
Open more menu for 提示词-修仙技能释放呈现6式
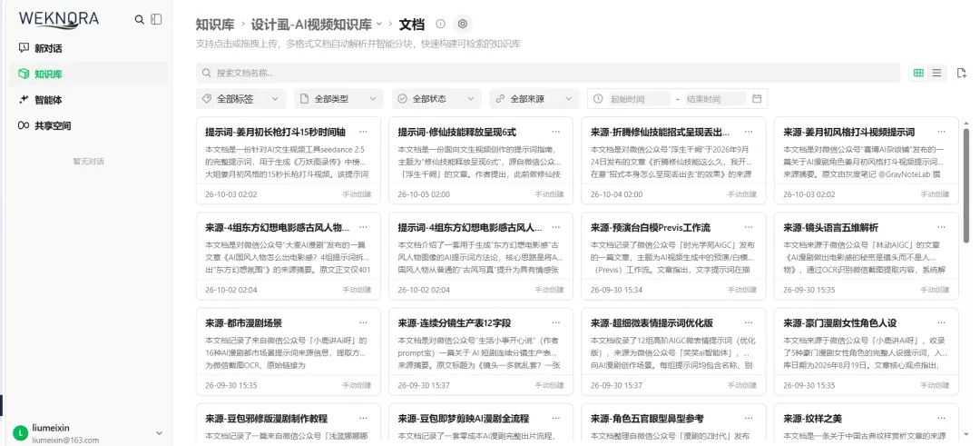pyautogui.click(x=555, y=132)
